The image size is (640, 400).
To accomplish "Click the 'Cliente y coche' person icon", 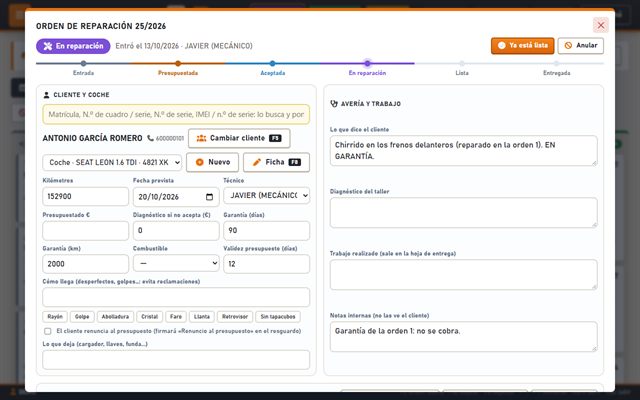I will [x=46, y=95].
